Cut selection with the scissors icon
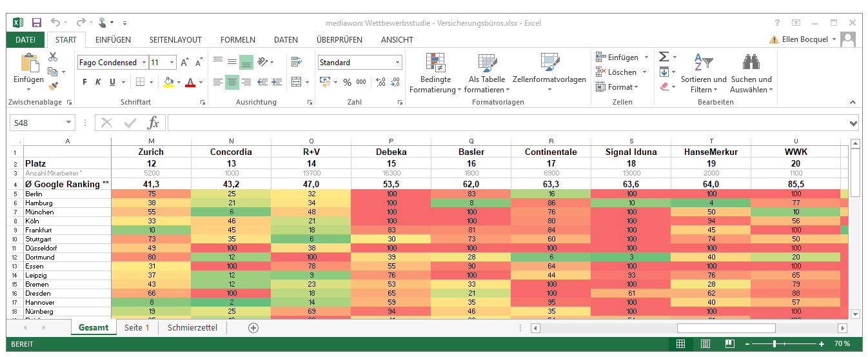Screen dimensions: 868x357 (x=53, y=57)
